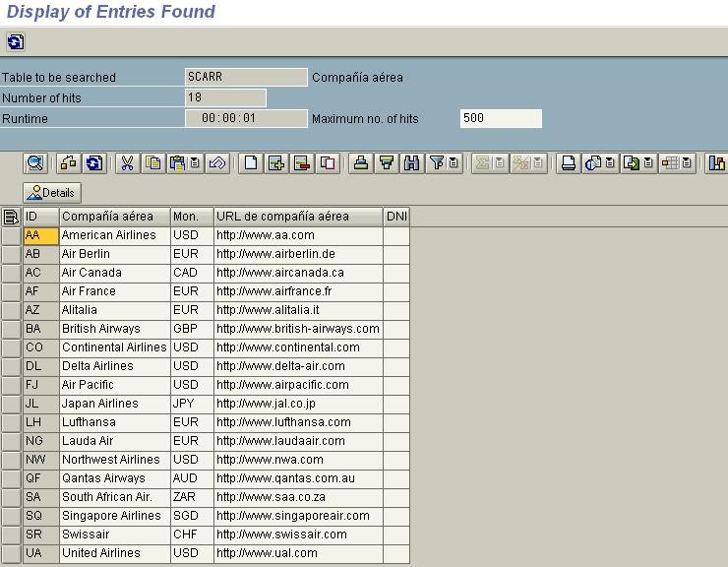
Task: Click the select-all icon at grid corner
Action: 10,217
